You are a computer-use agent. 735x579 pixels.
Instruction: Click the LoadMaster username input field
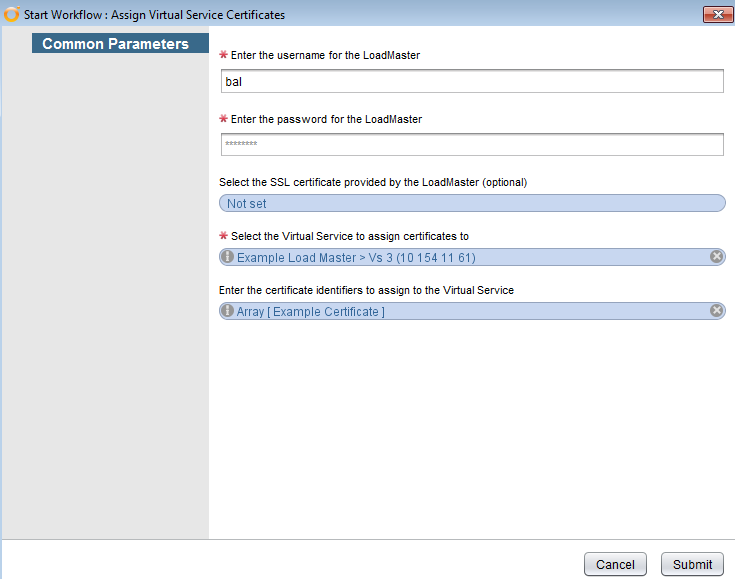click(472, 81)
